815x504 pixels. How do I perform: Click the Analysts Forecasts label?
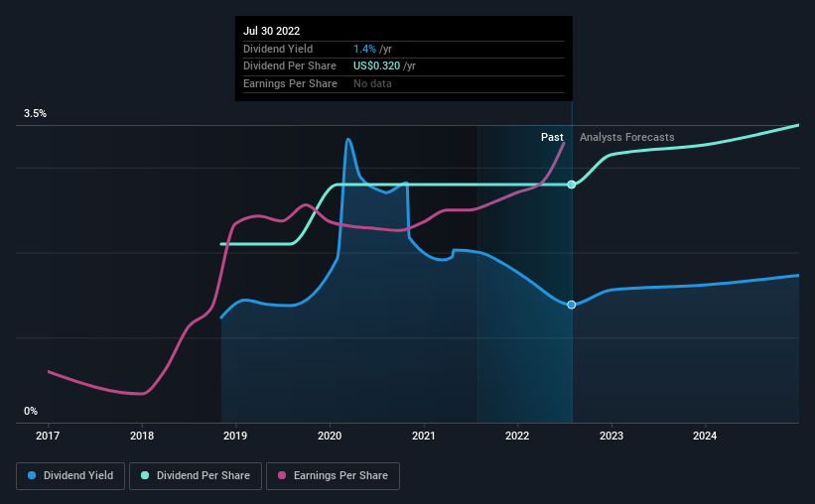[x=626, y=137]
